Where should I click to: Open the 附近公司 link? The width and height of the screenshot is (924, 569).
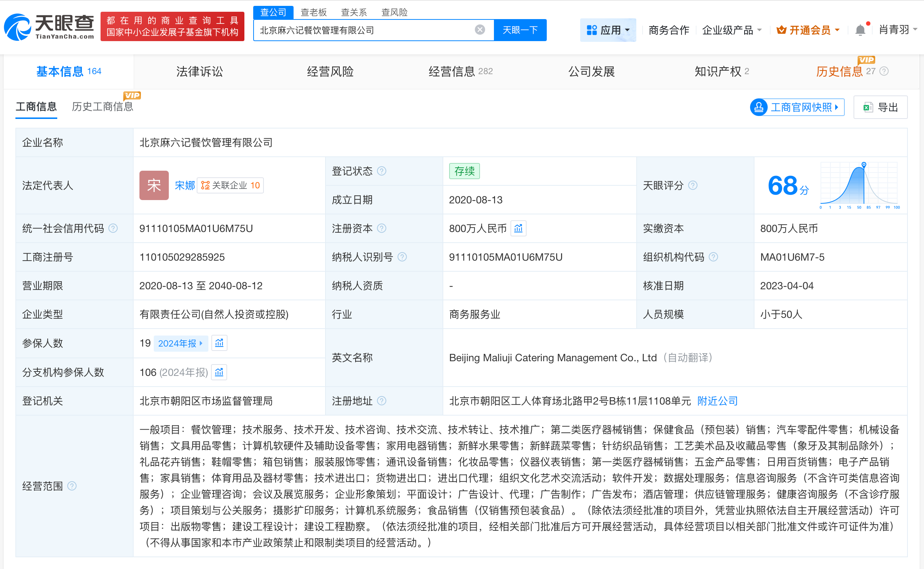pos(717,401)
